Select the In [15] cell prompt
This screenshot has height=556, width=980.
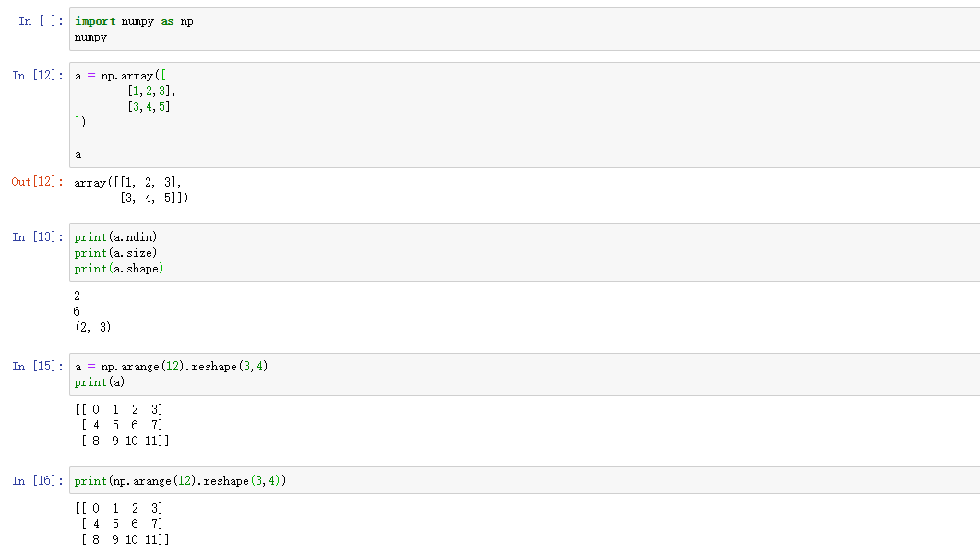pyautogui.click(x=38, y=367)
